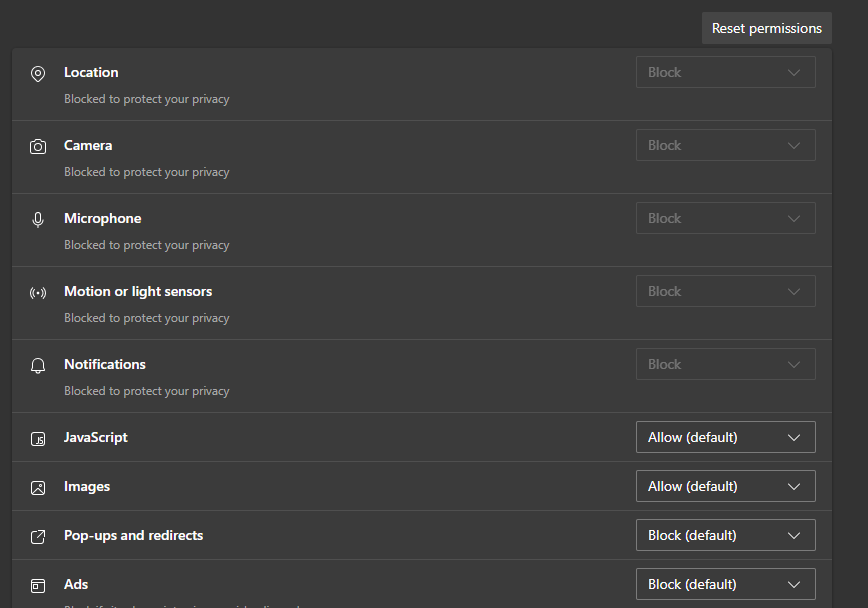Click the Notifications permission row
868x608 pixels.
click(x=300, y=376)
